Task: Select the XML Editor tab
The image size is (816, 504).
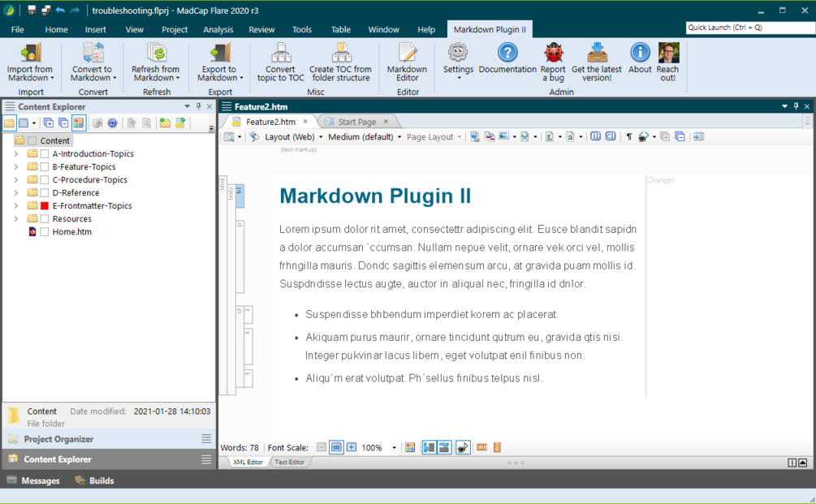Action: (x=248, y=462)
